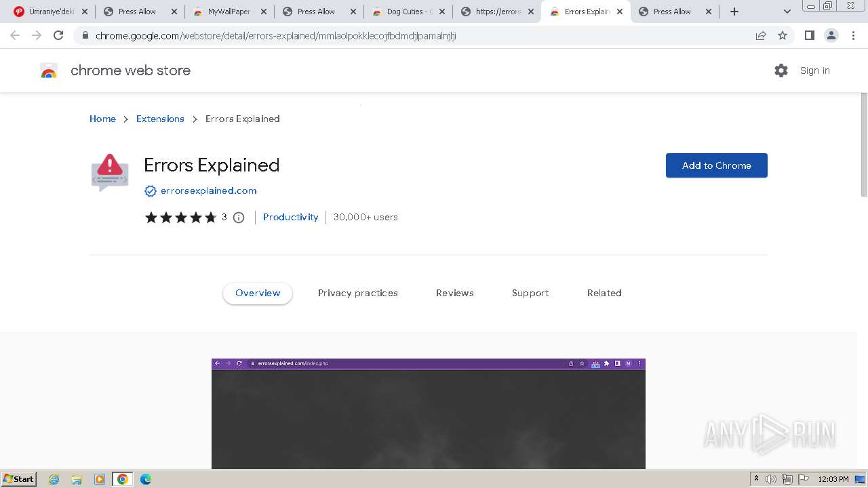
Task: Click the verified publisher badge icon
Action: tap(151, 191)
